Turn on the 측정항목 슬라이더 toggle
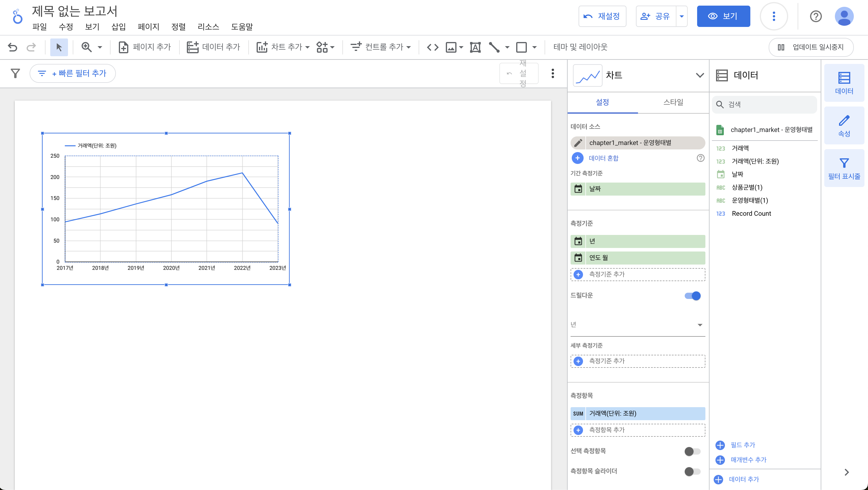 (692, 471)
